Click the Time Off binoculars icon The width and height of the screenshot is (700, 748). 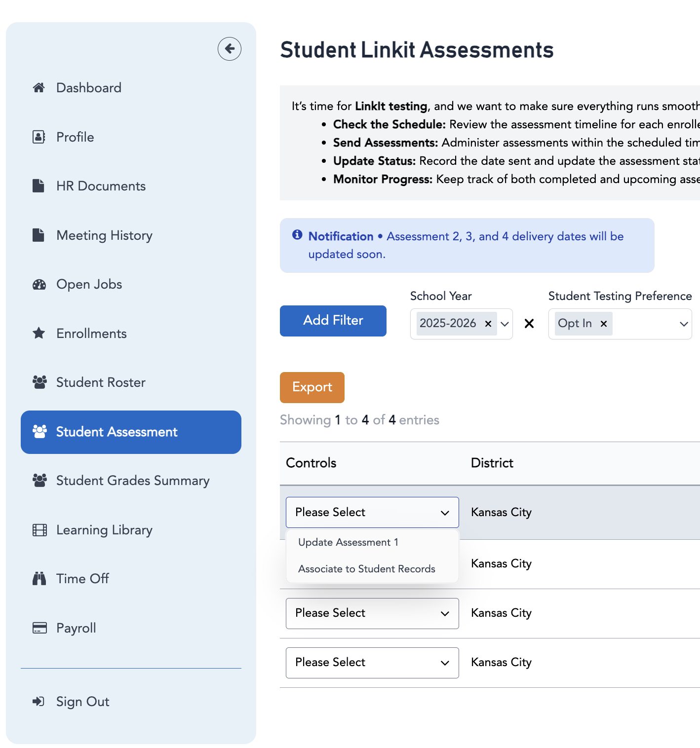pyautogui.click(x=39, y=579)
